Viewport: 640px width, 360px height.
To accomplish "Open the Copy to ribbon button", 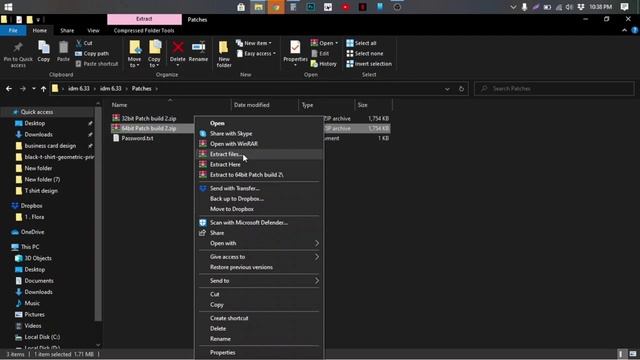I will click(x=154, y=54).
